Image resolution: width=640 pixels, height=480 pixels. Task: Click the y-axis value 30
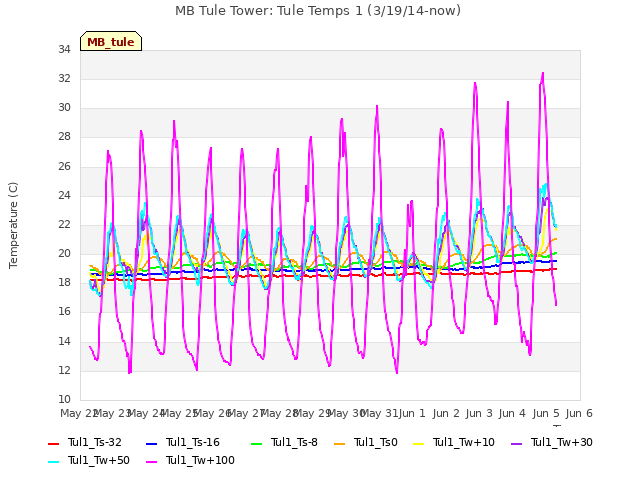(x=64, y=108)
